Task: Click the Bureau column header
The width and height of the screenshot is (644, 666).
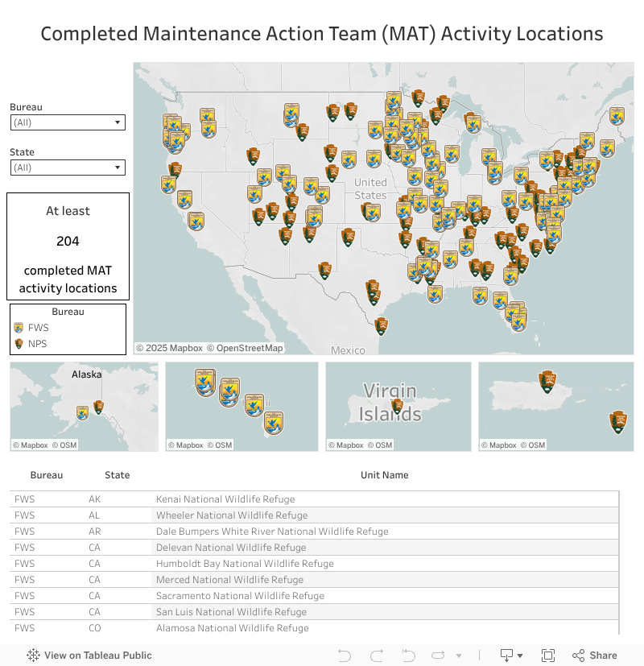Action: (46, 475)
